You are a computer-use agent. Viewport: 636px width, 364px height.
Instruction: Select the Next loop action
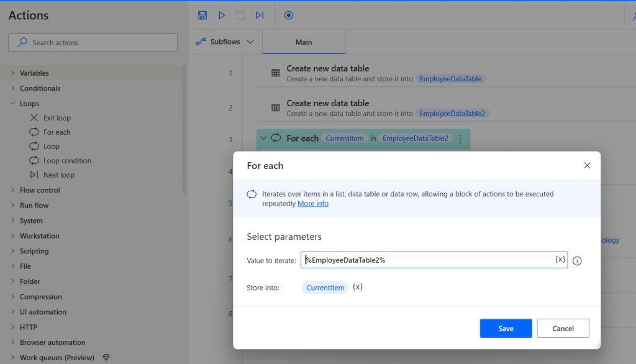[59, 175]
